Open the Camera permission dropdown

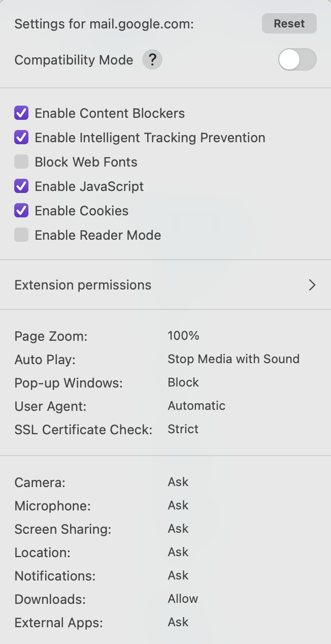click(178, 482)
